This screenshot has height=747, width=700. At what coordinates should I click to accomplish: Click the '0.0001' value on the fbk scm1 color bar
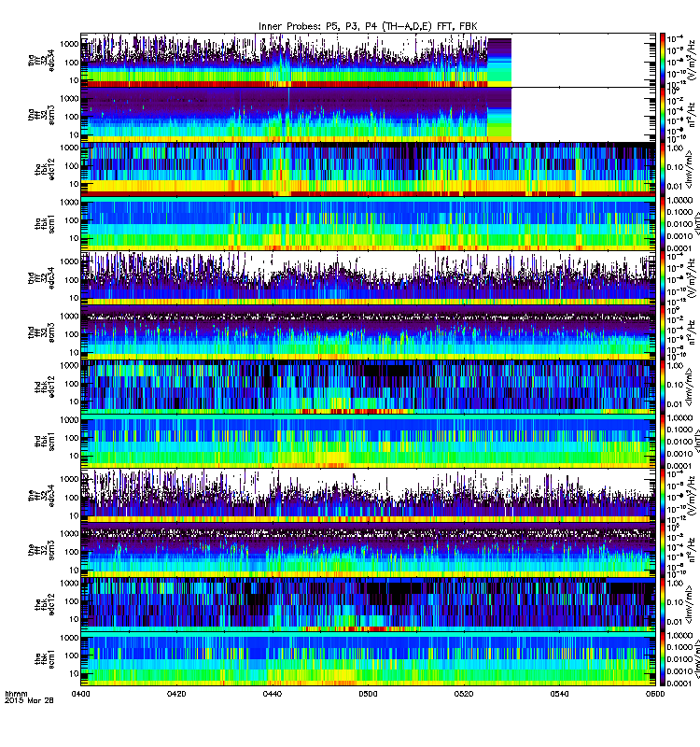coord(679,684)
